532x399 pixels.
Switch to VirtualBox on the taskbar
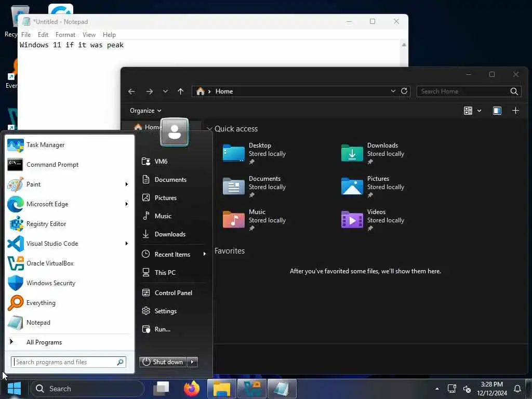252,389
